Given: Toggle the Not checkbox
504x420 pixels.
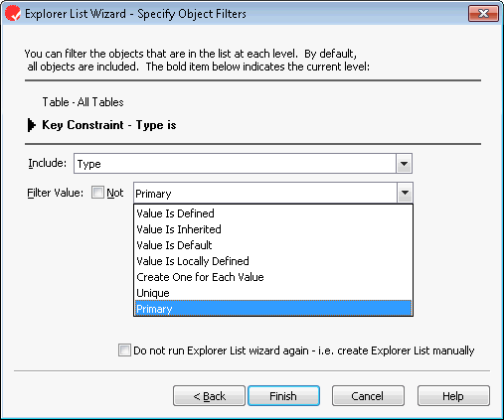Looking at the screenshot, I should click(x=97, y=193).
